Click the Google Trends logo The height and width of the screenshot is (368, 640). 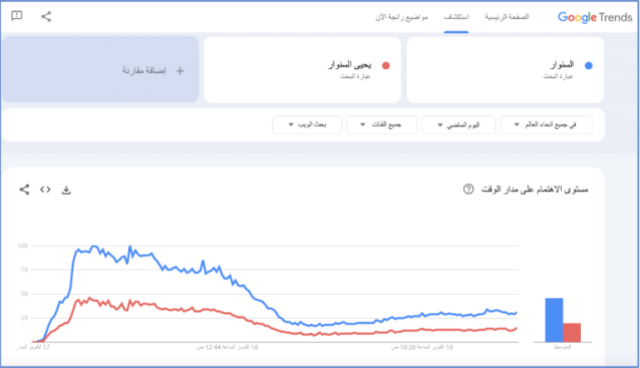tap(595, 17)
